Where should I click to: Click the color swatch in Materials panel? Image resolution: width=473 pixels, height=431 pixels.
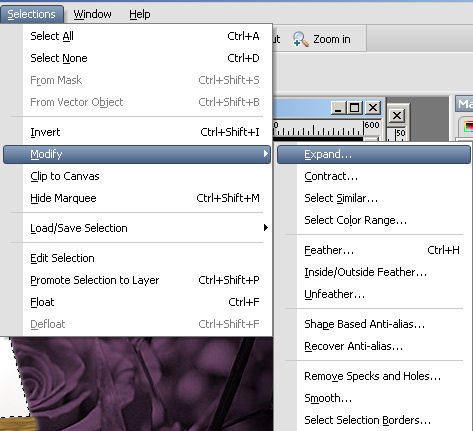468,127
